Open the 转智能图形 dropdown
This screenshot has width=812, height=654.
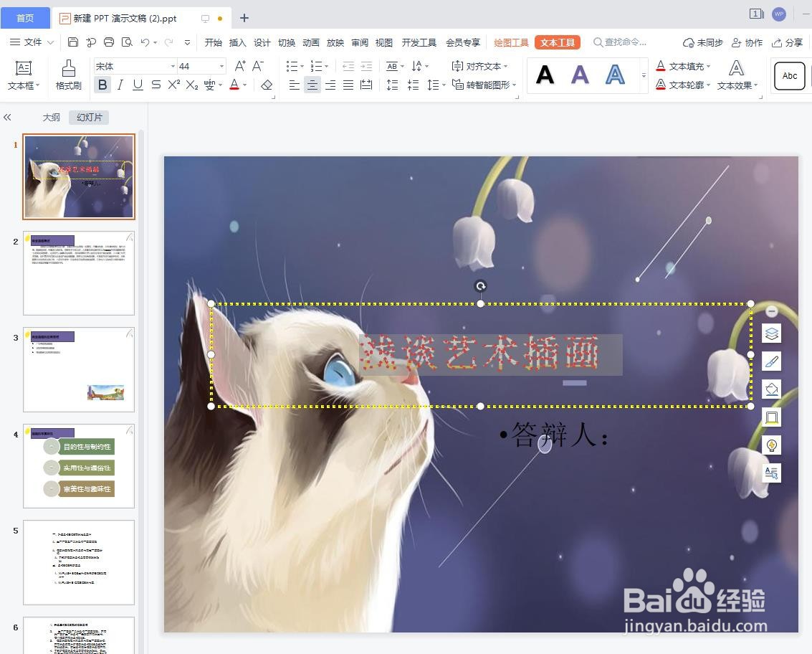484,85
